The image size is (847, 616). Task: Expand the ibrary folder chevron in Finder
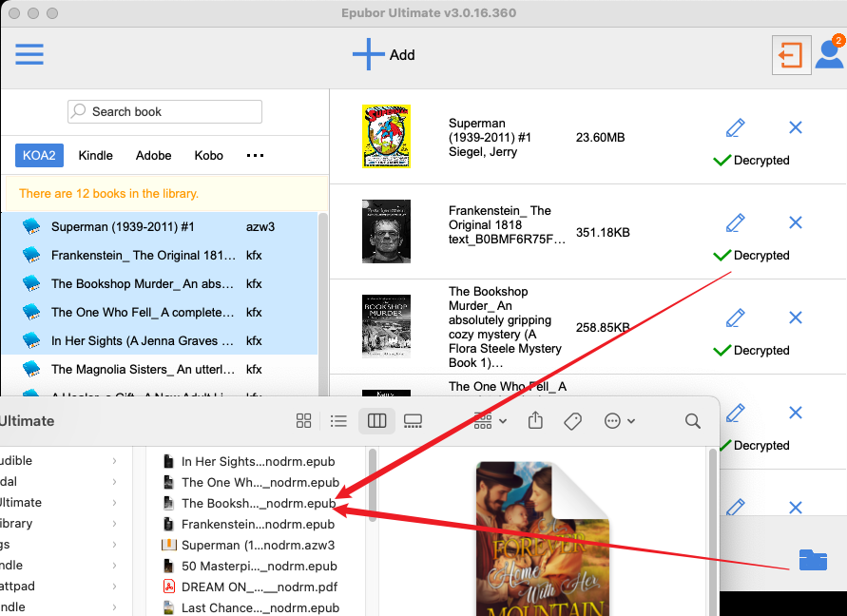click(x=114, y=524)
